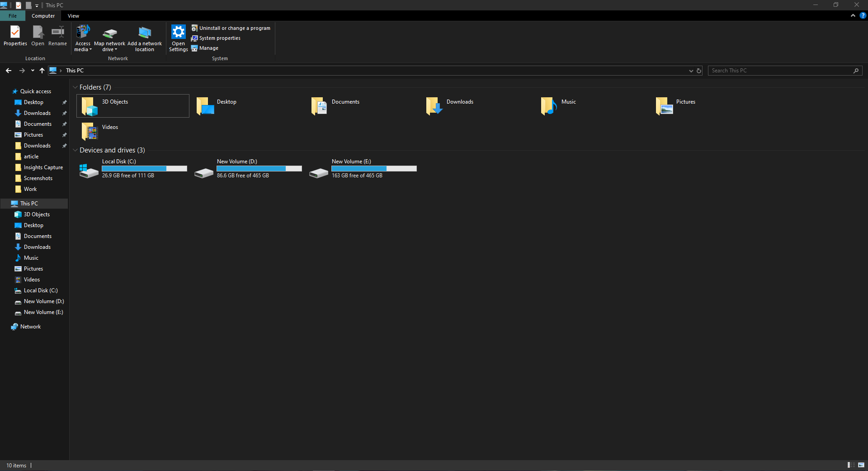Click Uninstall or change a program
The height and width of the screenshot is (471, 868).
pos(231,28)
